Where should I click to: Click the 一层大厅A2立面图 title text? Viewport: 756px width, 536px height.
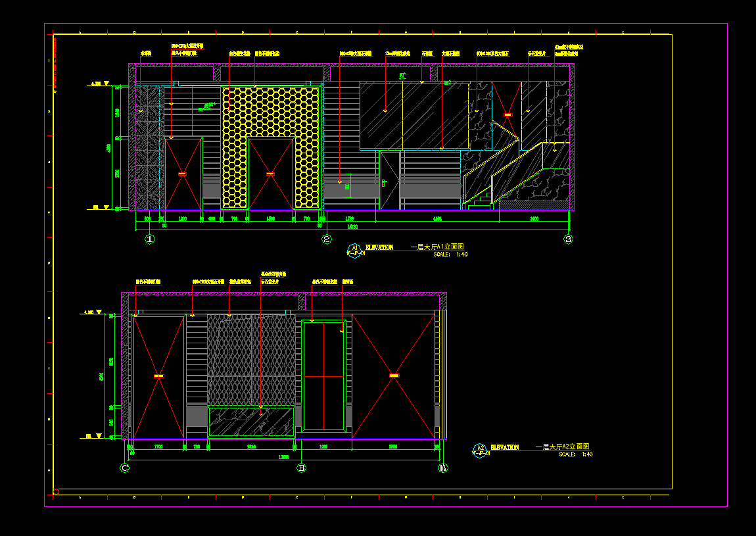(562, 447)
